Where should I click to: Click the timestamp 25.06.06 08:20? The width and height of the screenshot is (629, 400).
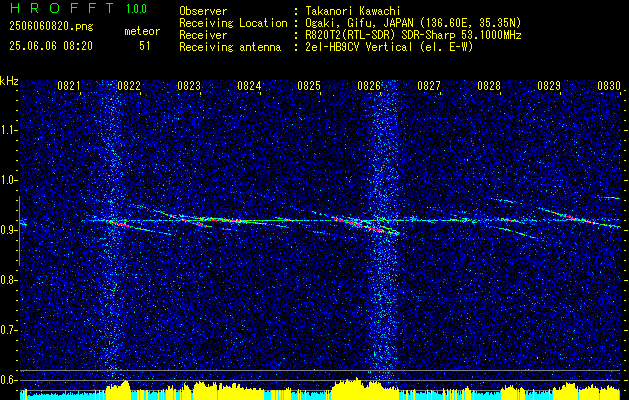(51, 46)
